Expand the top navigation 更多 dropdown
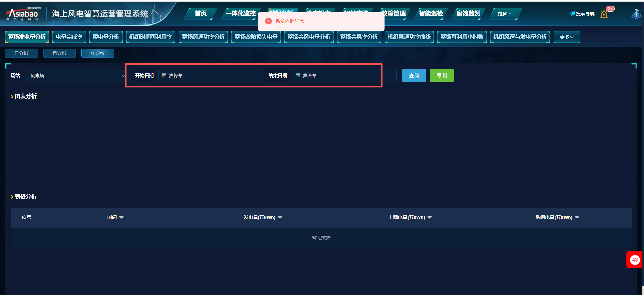This screenshot has height=295, width=644. pos(505,14)
